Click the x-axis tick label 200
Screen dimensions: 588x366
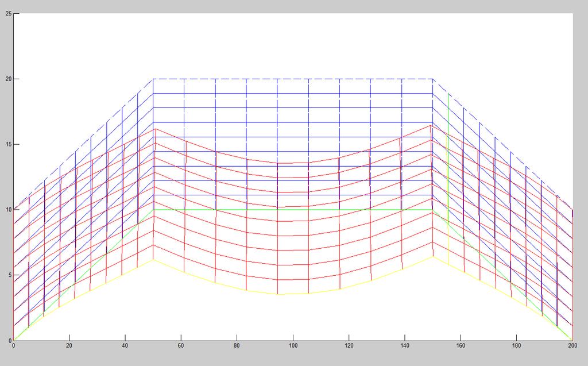coord(572,346)
